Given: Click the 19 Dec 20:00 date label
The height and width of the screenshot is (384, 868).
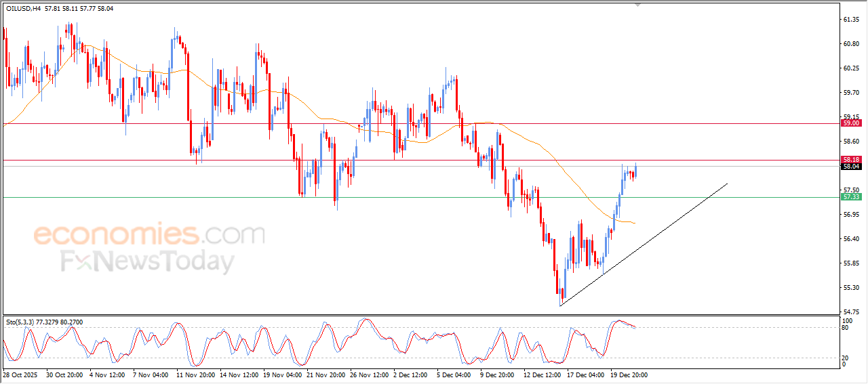Looking at the screenshot, I should coord(629,374).
